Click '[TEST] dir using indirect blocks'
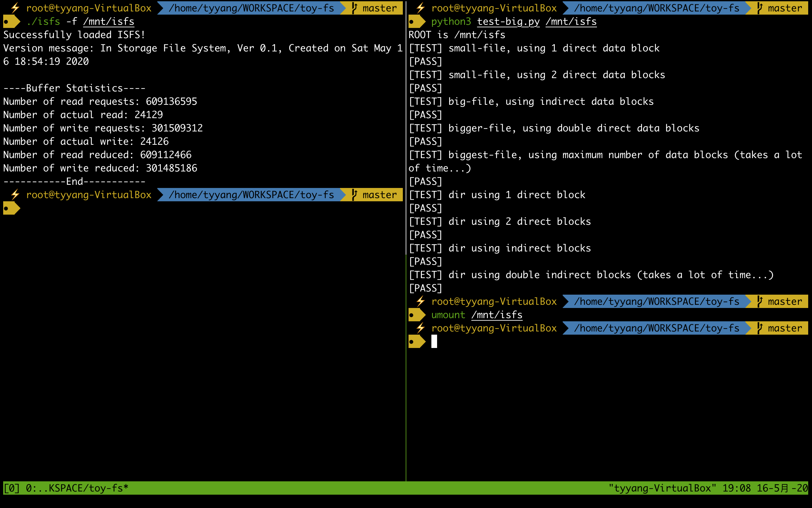812x508 pixels. coord(500,248)
